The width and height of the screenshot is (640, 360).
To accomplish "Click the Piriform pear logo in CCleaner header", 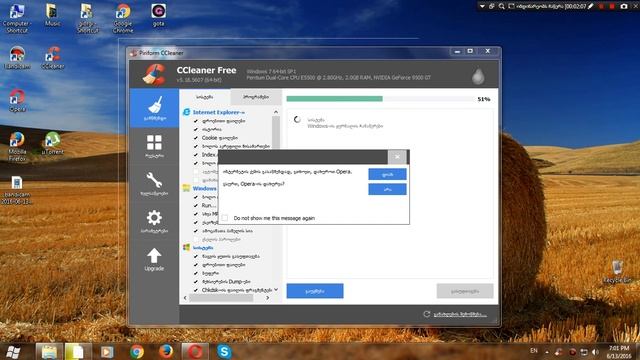I will (478, 76).
